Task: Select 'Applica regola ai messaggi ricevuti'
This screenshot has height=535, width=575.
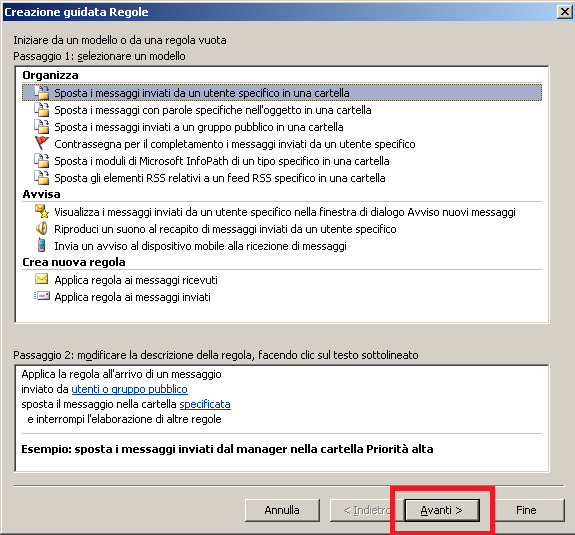Action: click(x=136, y=280)
